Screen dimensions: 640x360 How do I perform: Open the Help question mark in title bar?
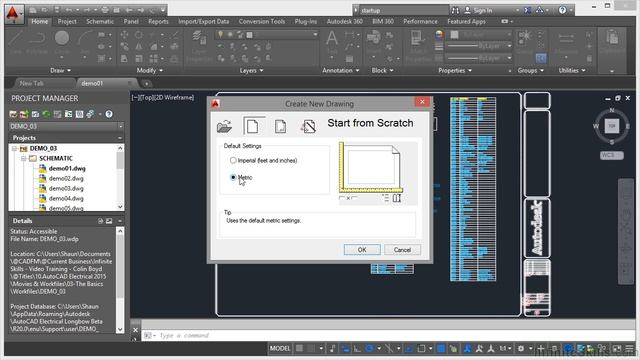pos(562,10)
